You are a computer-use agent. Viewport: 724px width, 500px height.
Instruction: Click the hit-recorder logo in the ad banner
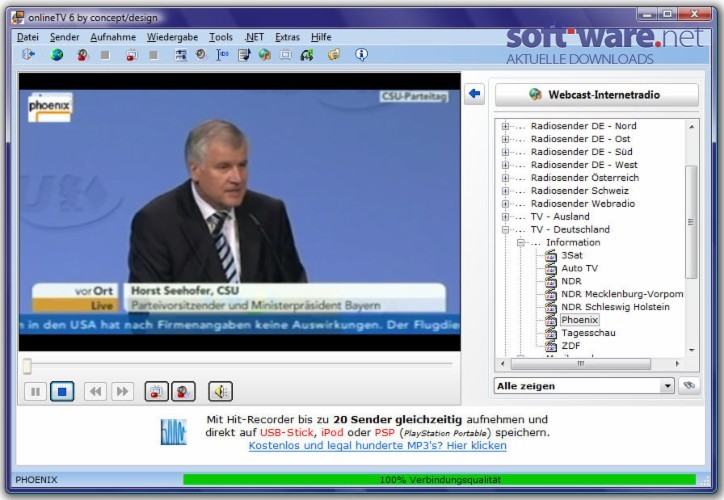click(174, 432)
